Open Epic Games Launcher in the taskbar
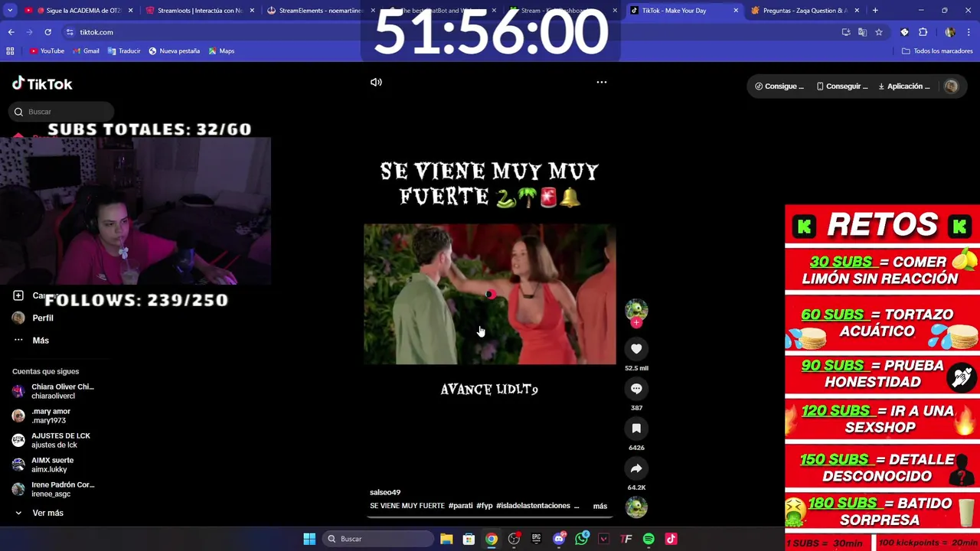The width and height of the screenshot is (980, 551). pos(537,539)
